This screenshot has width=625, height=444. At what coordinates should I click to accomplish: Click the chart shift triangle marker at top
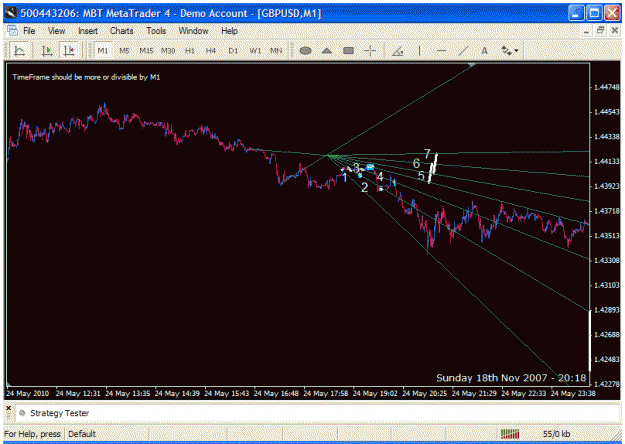[x=472, y=65]
